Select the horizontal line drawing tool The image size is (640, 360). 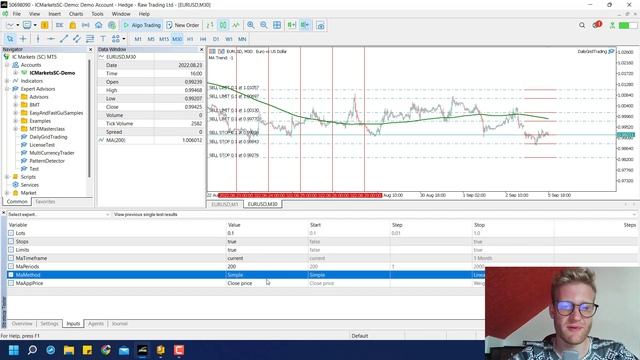[x=51, y=39]
